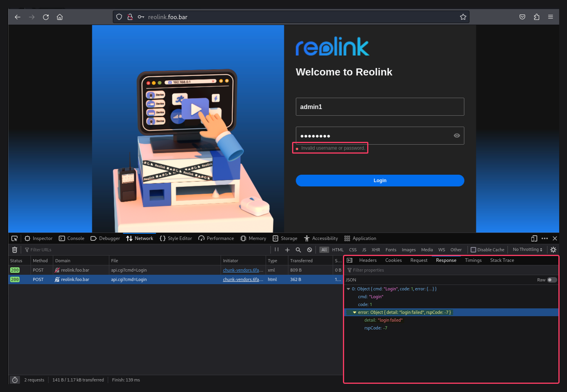Select the first api.cgi?cmd=Login request row

[x=176, y=270]
